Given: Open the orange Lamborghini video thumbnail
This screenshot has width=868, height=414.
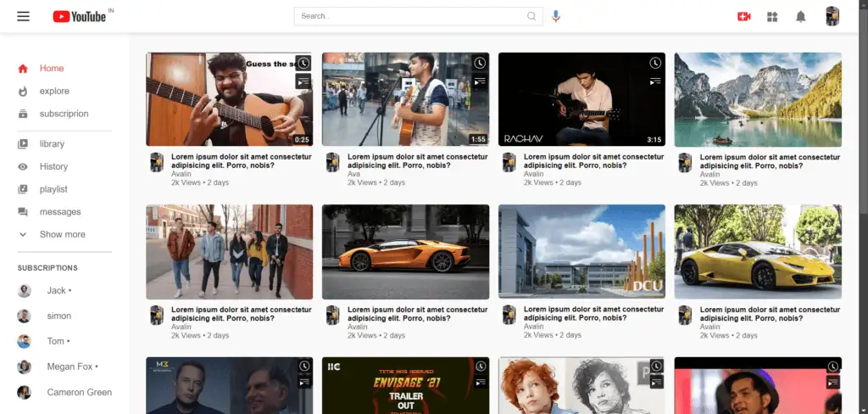Looking at the screenshot, I should pyautogui.click(x=405, y=252).
